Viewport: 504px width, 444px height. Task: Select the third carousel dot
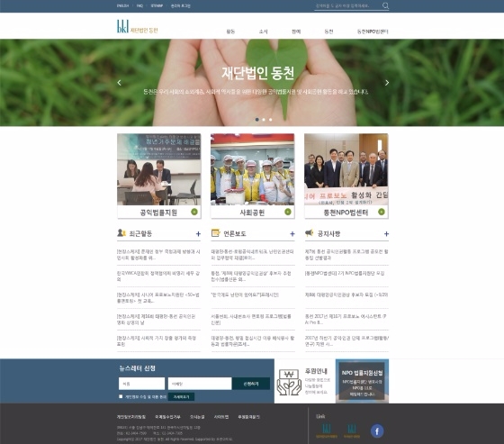(270, 120)
